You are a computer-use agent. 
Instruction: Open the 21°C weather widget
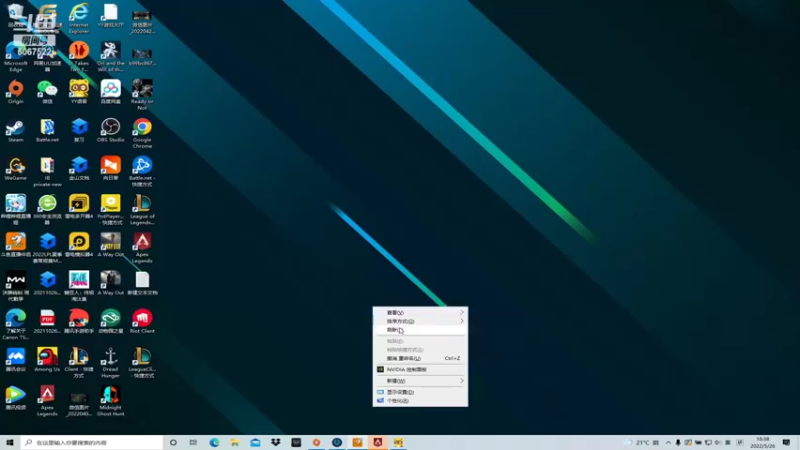tap(642, 442)
